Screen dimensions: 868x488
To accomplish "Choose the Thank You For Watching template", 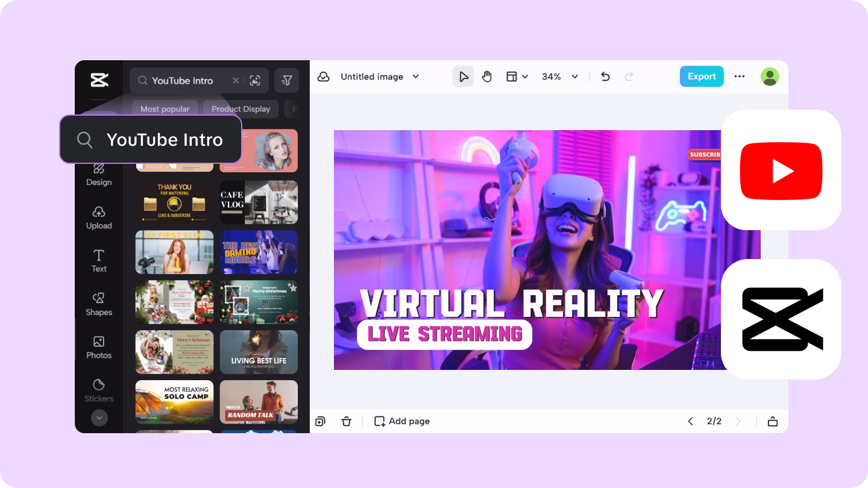I will [174, 202].
